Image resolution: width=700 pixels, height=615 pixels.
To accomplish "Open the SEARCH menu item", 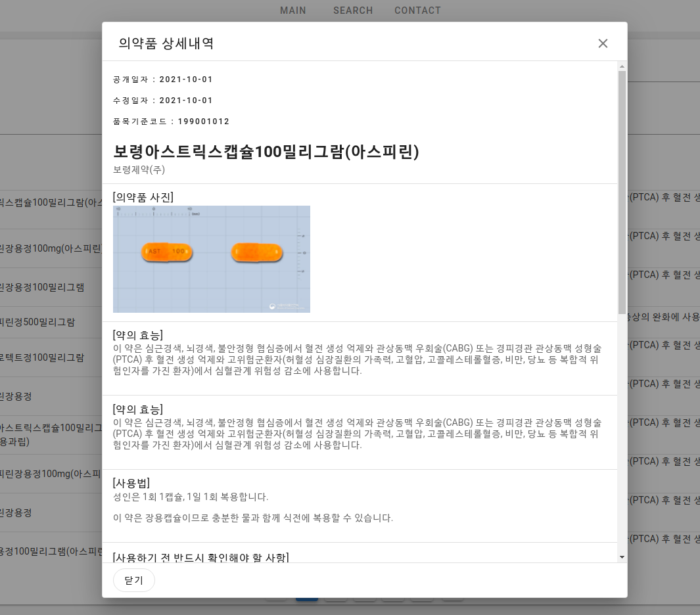I will click(x=353, y=11).
